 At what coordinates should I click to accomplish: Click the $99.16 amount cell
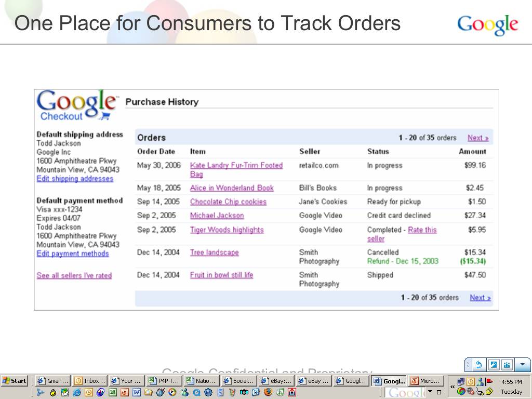click(x=475, y=165)
